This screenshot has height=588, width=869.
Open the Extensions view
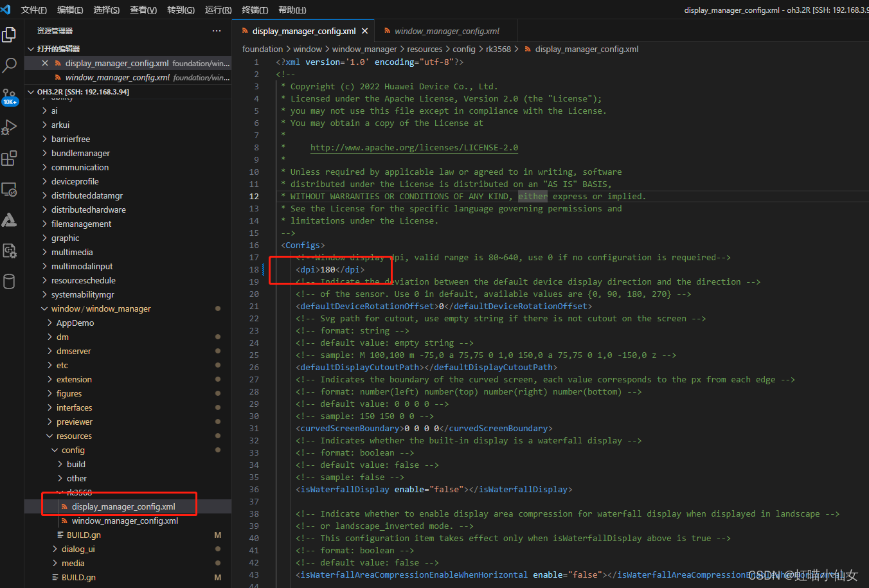[9, 158]
